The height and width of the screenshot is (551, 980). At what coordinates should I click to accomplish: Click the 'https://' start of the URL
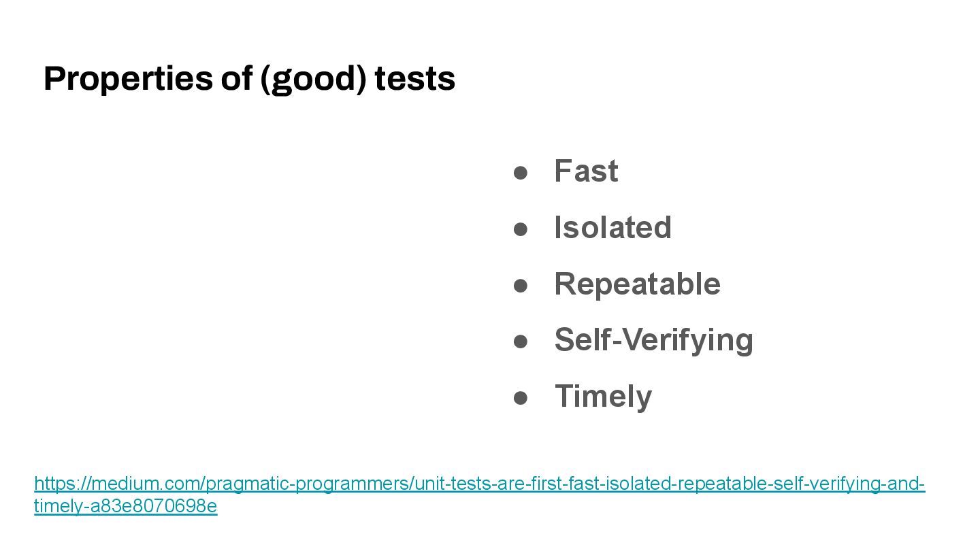62,484
